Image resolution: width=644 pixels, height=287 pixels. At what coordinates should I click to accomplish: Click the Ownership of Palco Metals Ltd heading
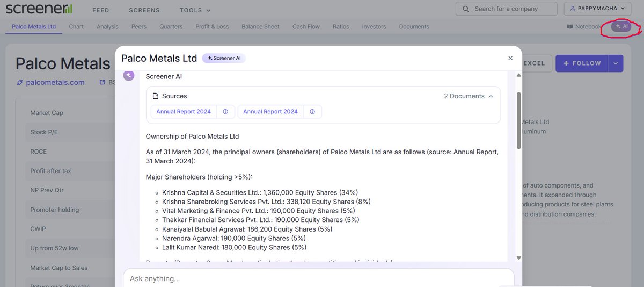pyautogui.click(x=192, y=137)
